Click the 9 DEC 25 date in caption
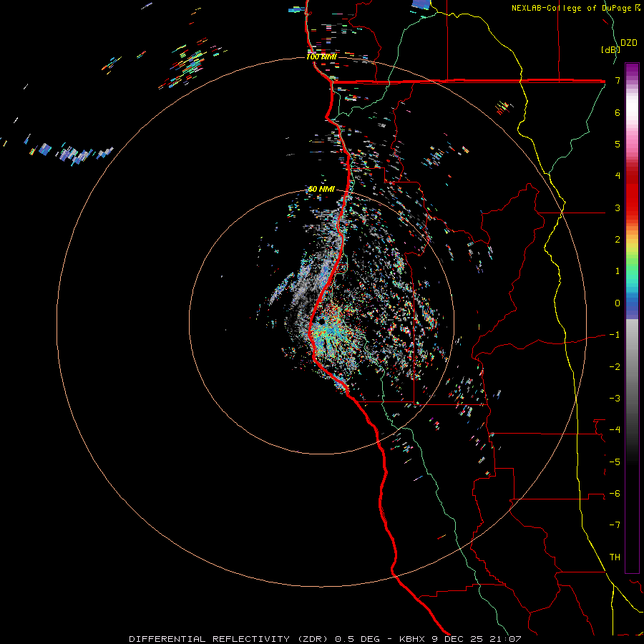 pyautogui.click(x=458, y=639)
